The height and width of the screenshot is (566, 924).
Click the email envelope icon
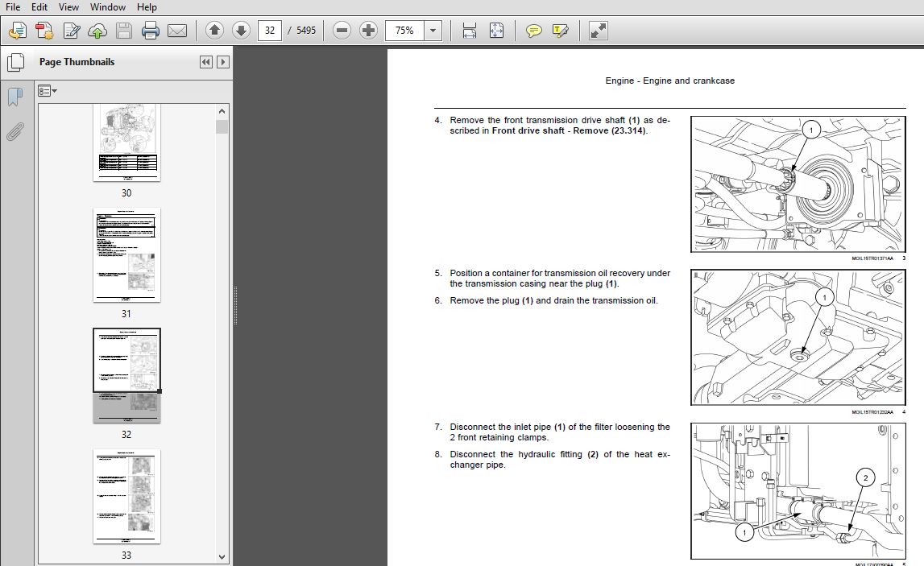[176, 31]
